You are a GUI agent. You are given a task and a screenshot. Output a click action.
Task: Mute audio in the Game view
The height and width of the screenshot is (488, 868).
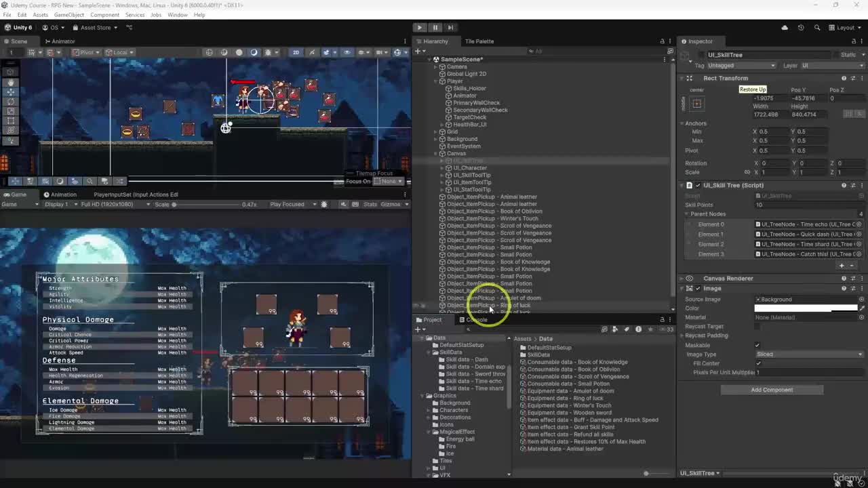tap(343, 204)
